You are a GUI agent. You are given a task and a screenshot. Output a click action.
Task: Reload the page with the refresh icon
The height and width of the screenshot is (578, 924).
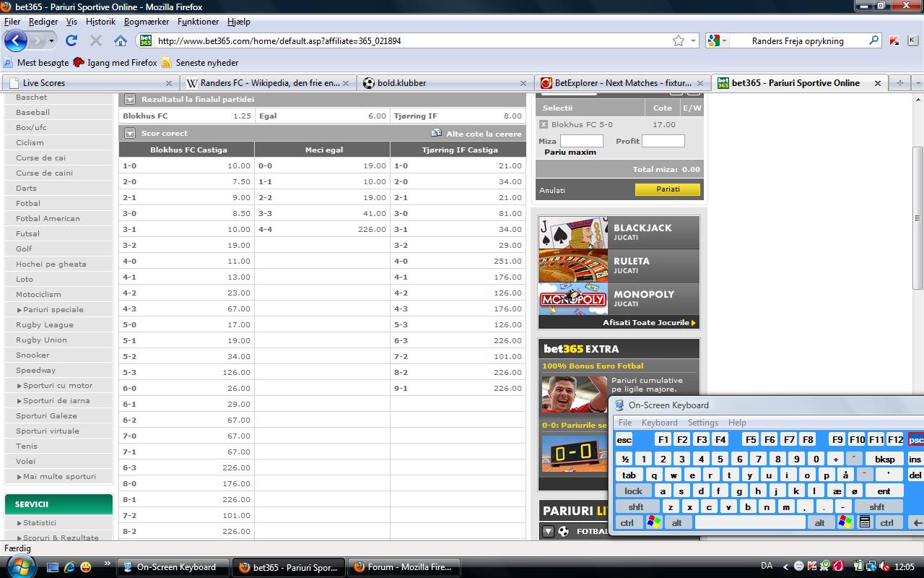tap(71, 40)
